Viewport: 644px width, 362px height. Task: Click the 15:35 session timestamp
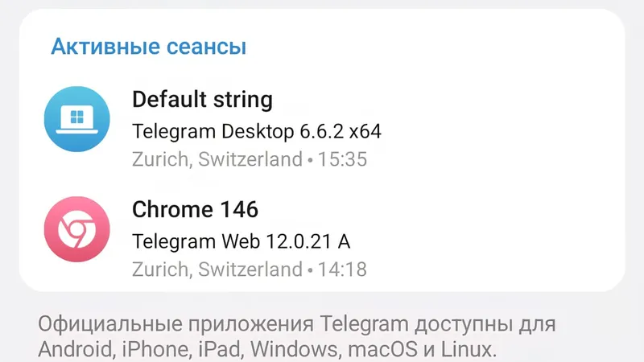pos(341,159)
